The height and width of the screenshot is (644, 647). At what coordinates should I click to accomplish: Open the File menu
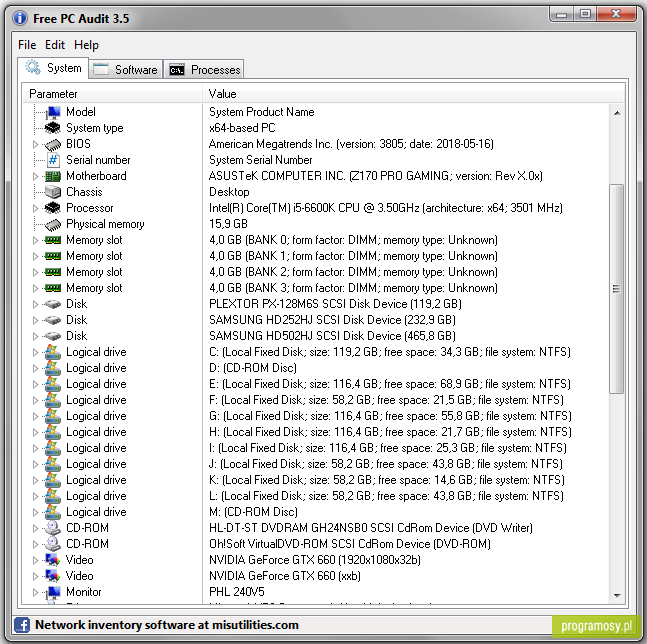coord(27,45)
